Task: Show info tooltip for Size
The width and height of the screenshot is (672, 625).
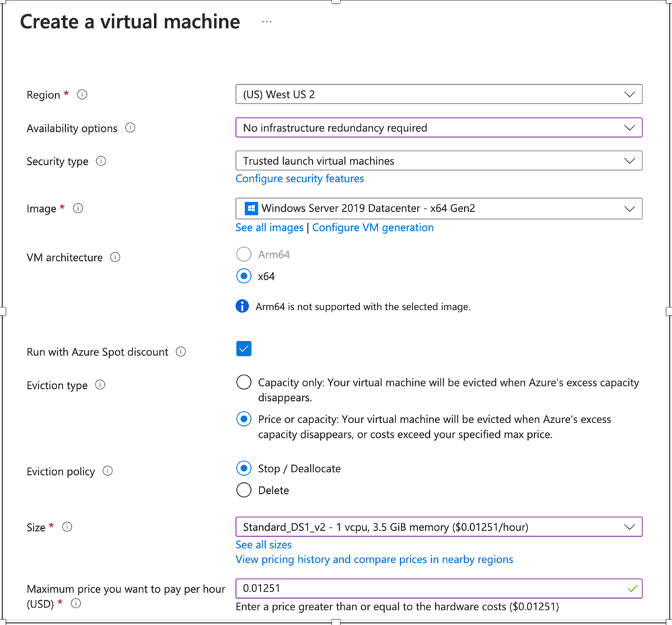Action: [67, 527]
